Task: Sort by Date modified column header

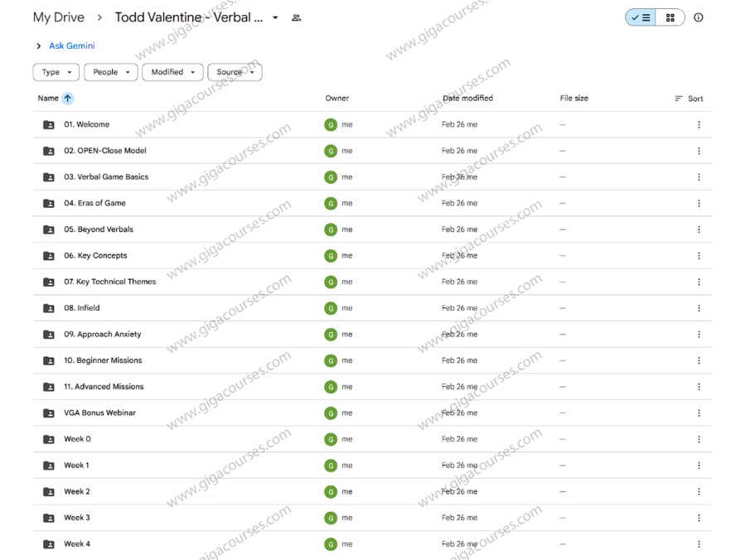Action: [467, 99]
